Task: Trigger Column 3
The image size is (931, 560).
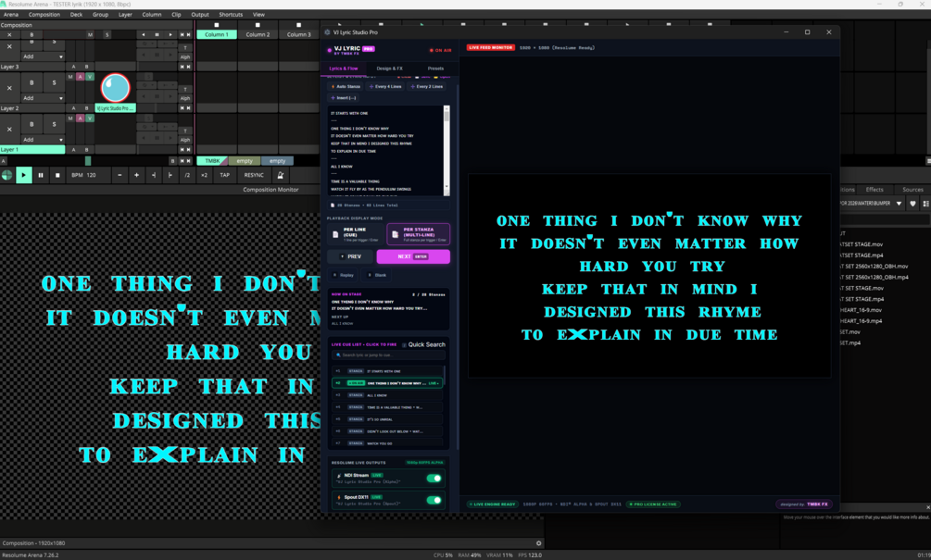Action: pyautogui.click(x=298, y=34)
